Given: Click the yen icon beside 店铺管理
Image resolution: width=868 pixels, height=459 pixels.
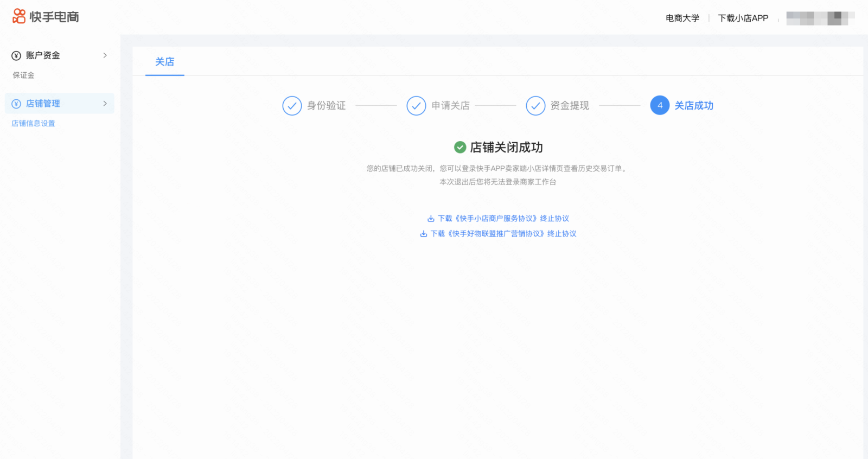Looking at the screenshot, I should (x=16, y=104).
